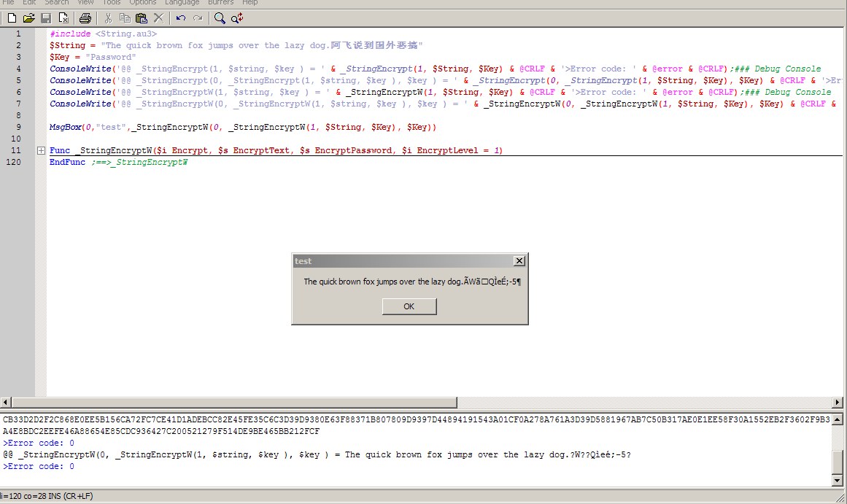847x504 pixels.
Task: Open the Language menu
Action: point(182,3)
